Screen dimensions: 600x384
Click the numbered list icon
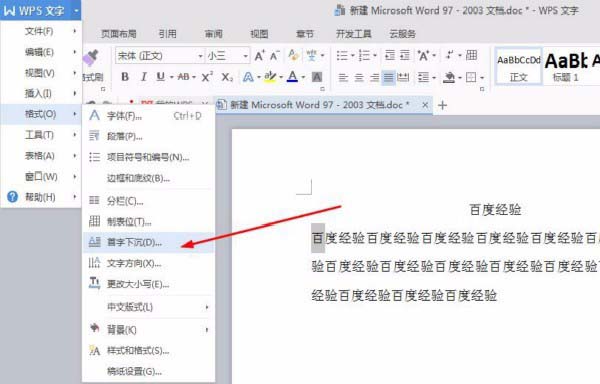point(364,56)
